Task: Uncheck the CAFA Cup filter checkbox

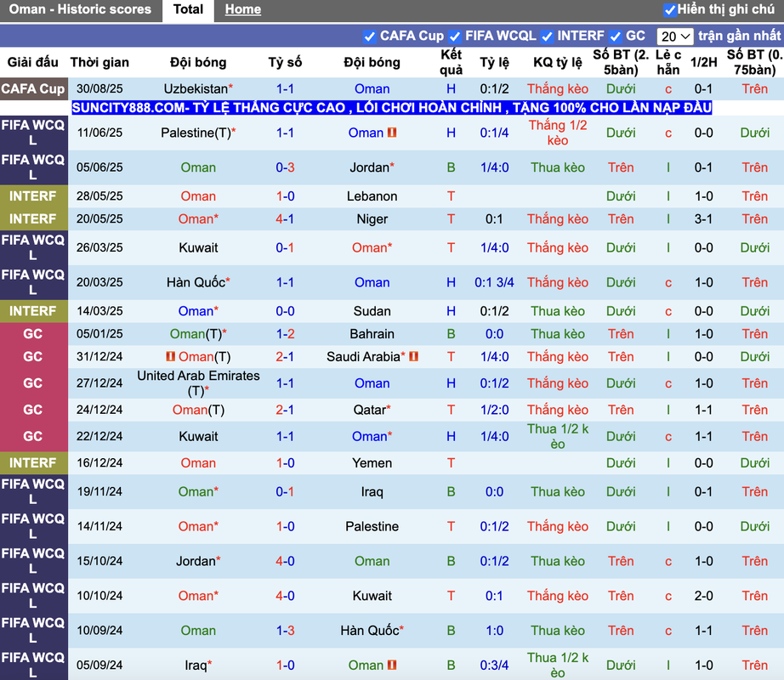Action: pos(370,37)
